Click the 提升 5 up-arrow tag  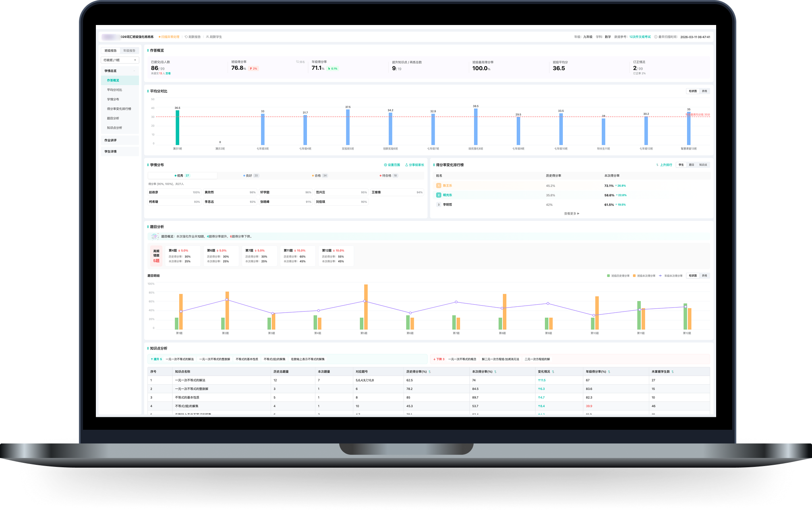(156, 359)
